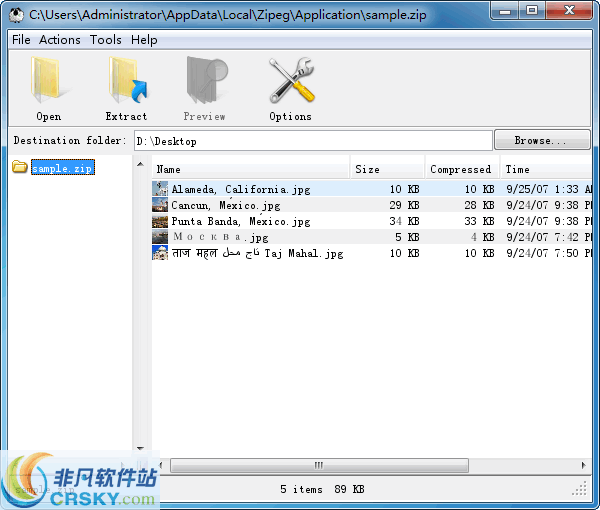Close the Zipeg window
This screenshot has width=600, height=510.
[569, 11]
